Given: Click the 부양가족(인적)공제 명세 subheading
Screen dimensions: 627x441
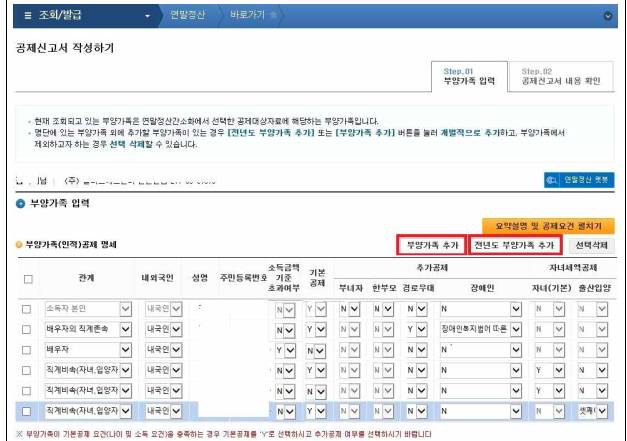Looking at the screenshot, I should tap(71, 245).
